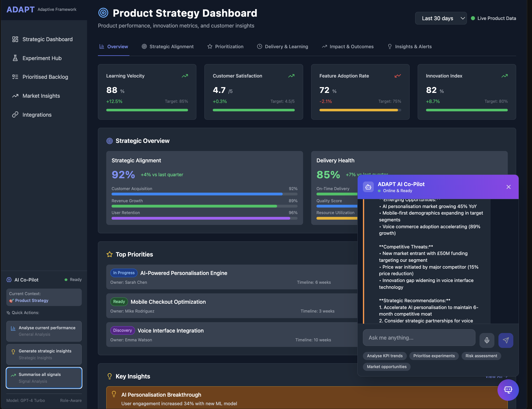Open the Last 30 days dropdown
Viewport: 532px width, 409px height.
tap(441, 18)
